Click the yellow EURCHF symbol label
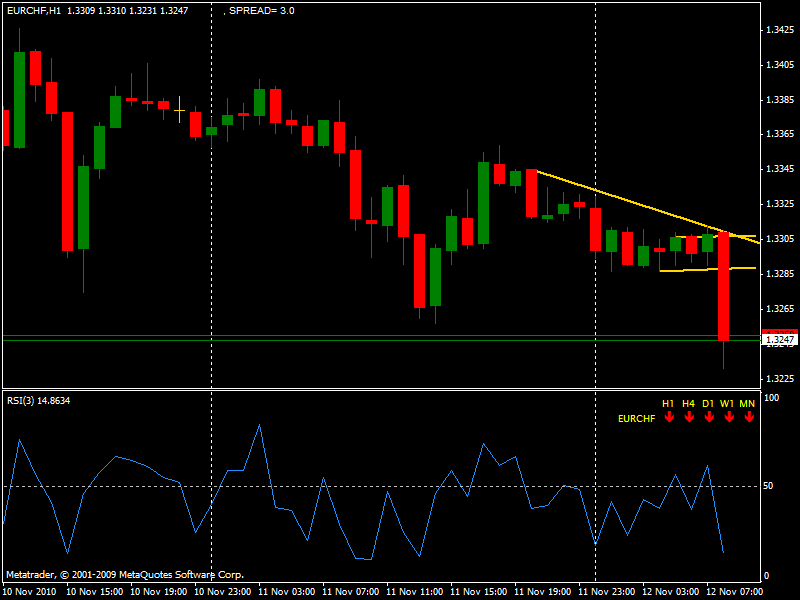Screen dimensions: 800x600 pyautogui.click(x=637, y=418)
